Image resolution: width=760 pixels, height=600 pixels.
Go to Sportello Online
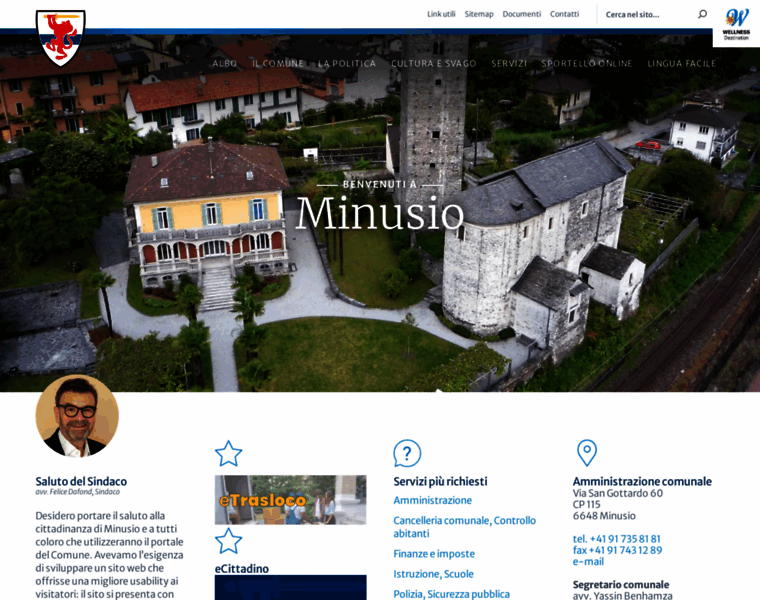587,63
